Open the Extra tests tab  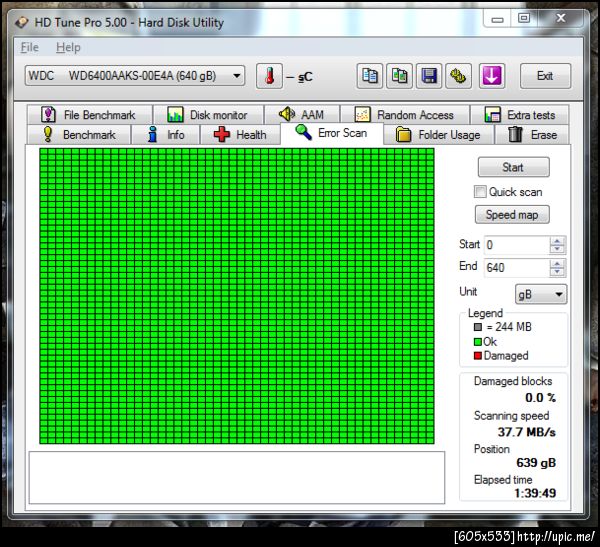520,115
